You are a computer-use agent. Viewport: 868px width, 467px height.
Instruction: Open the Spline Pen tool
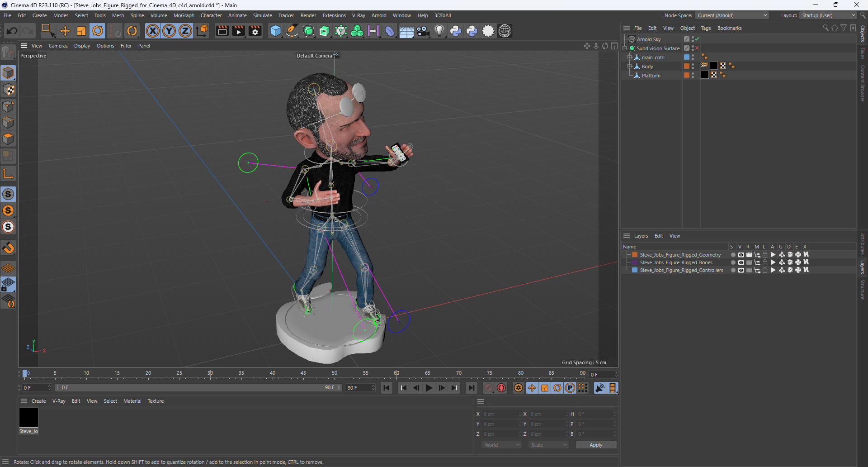pyautogui.click(x=292, y=31)
